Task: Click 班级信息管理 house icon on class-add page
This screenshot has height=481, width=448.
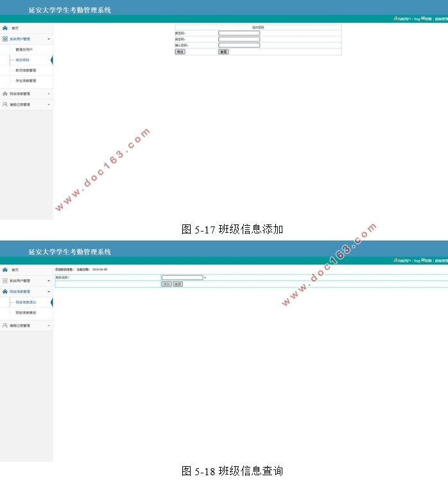Action: pos(5,291)
